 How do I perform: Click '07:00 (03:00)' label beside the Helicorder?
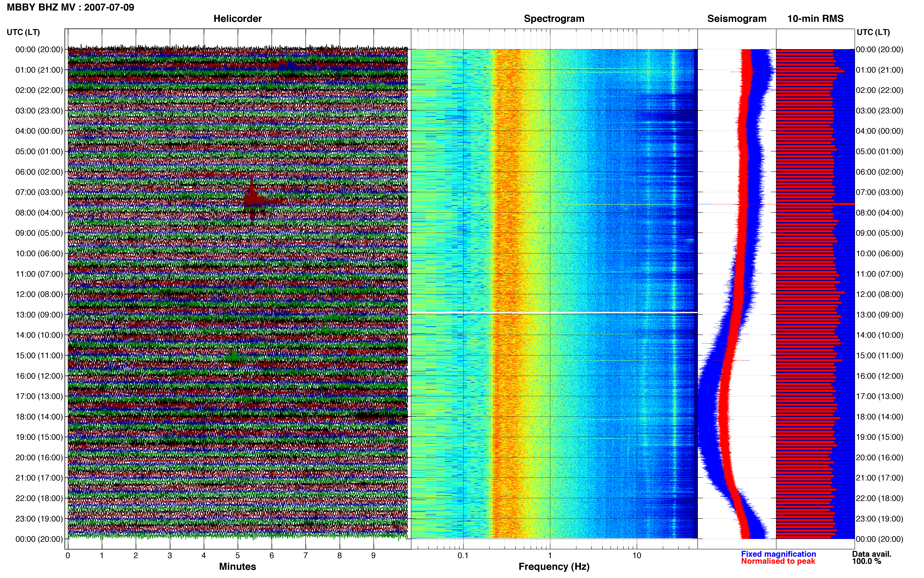click(39, 192)
